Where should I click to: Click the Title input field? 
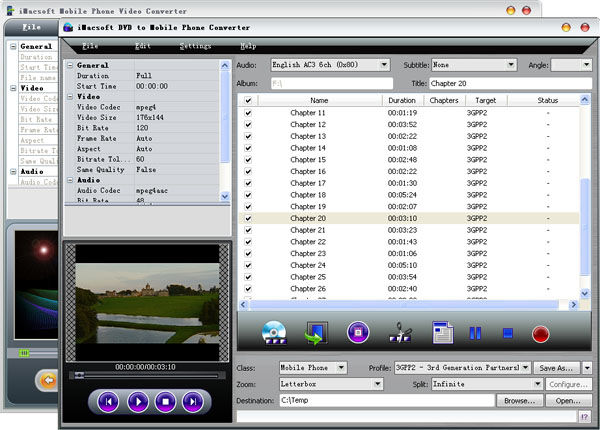click(510, 83)
